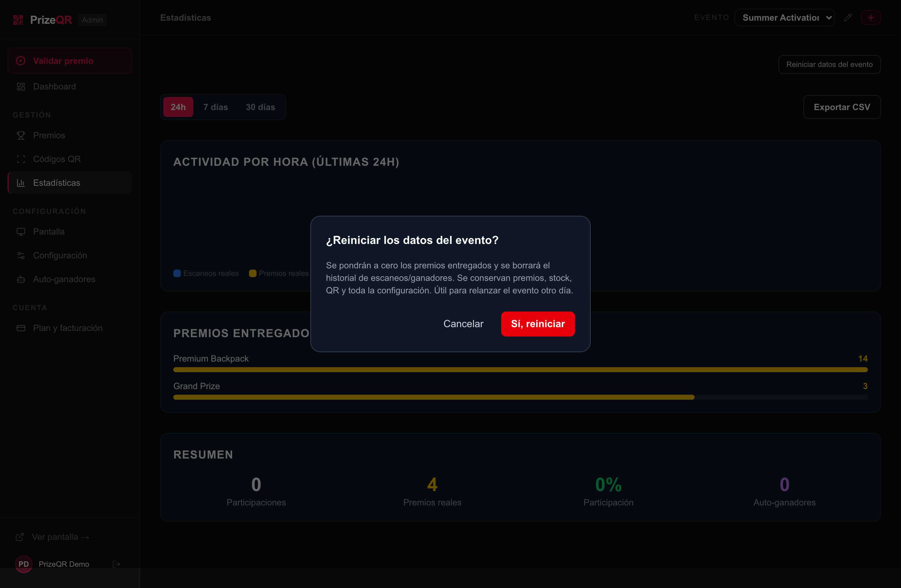Click Reiniciar datos del evento button
Image resolution: width=901 pixels, height=588 pixels.
[x=829, y=64]
